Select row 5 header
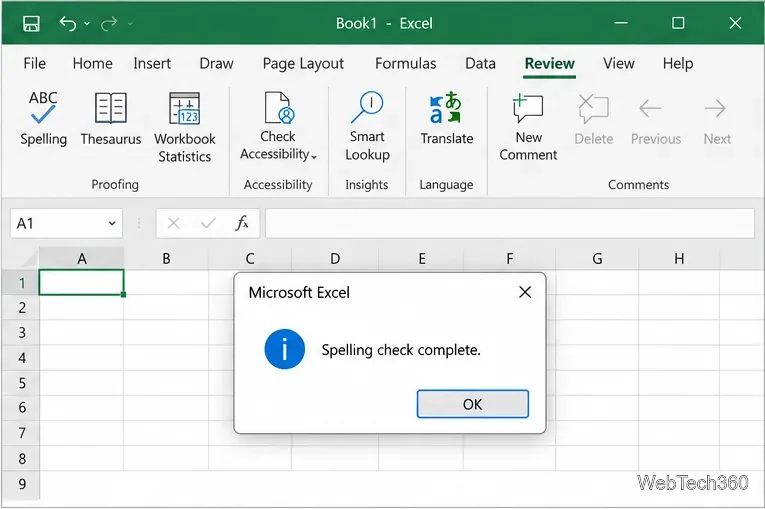The image size is (765, 509). point(21,383)
